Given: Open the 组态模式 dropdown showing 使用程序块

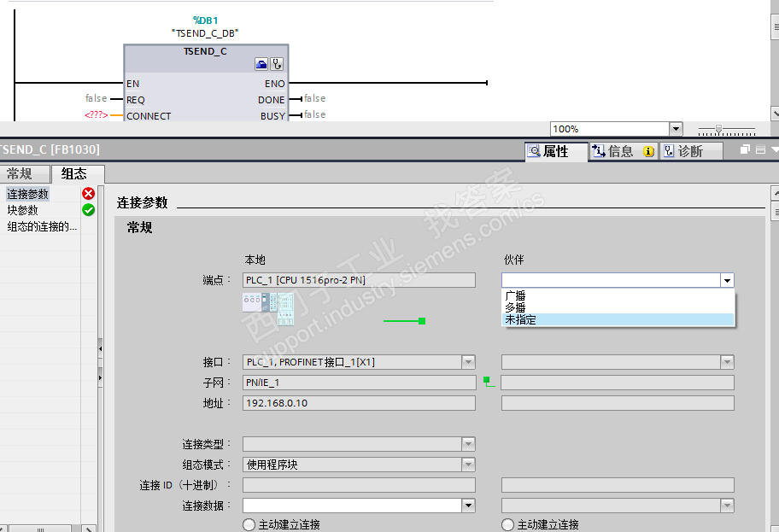Looking at the screenshot, I should (468, 465).
